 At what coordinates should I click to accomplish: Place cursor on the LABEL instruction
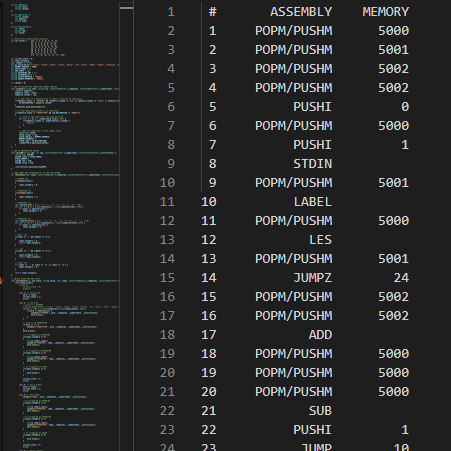coord(313,202)
